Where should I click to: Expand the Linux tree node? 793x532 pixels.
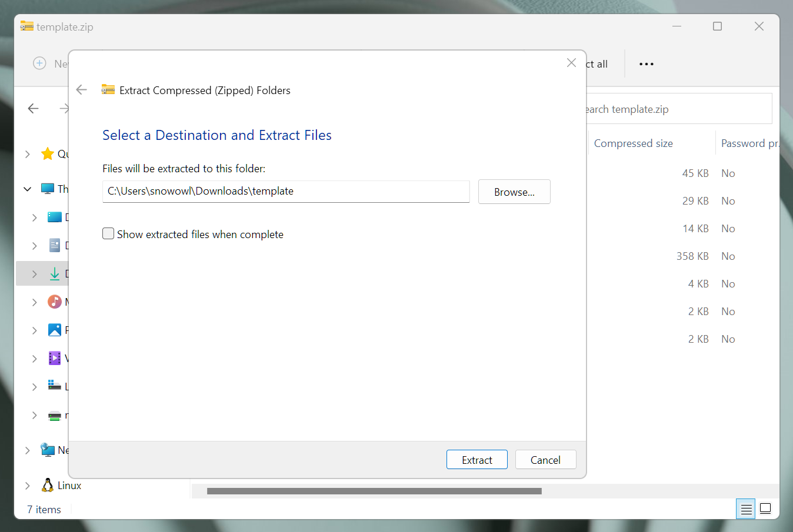tap(28, 486)
